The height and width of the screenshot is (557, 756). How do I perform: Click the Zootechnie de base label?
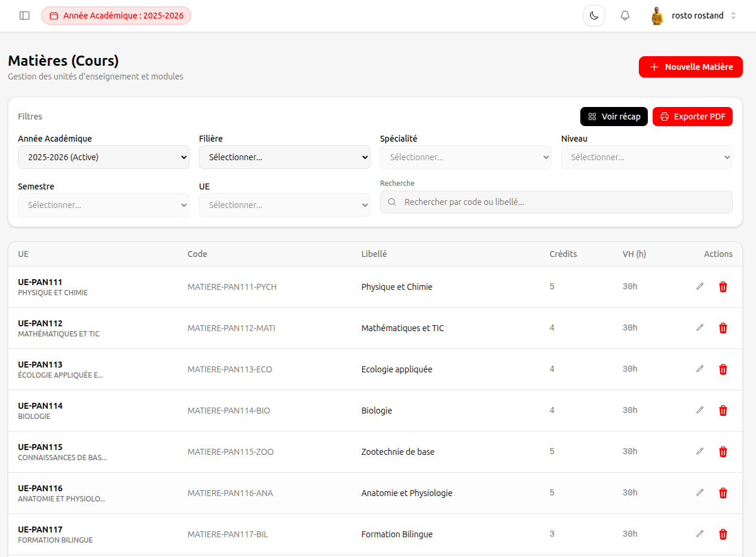pyautogui.click(x=398, y=452)
